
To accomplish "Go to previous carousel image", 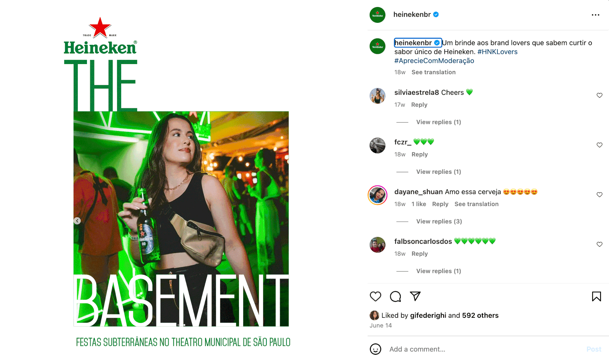I will coord(77,221).
